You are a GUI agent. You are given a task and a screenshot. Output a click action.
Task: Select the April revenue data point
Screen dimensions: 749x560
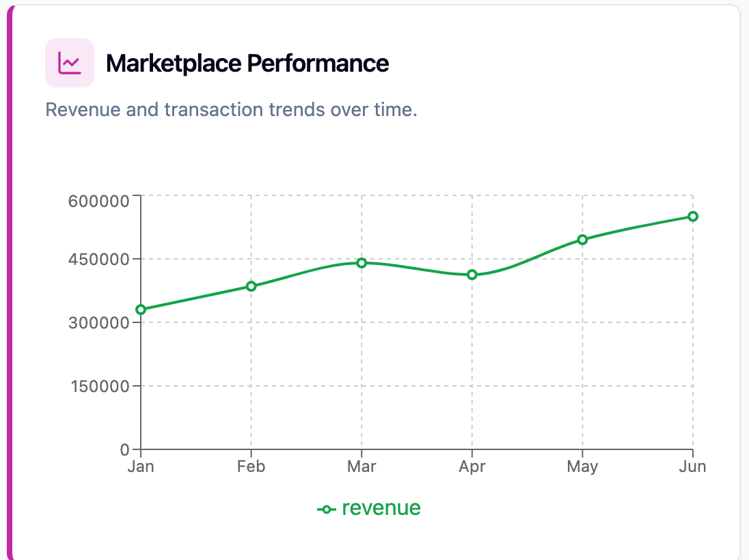pos(472,275)
